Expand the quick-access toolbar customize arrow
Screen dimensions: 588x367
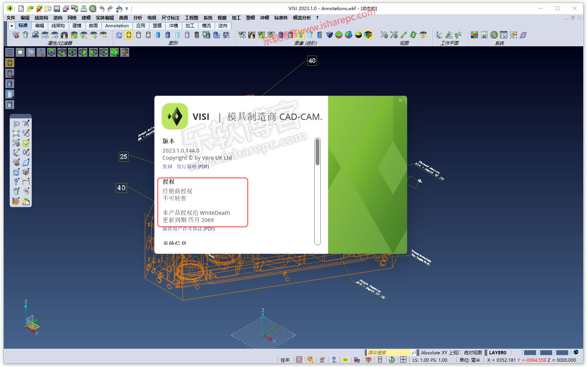[127, 9]
